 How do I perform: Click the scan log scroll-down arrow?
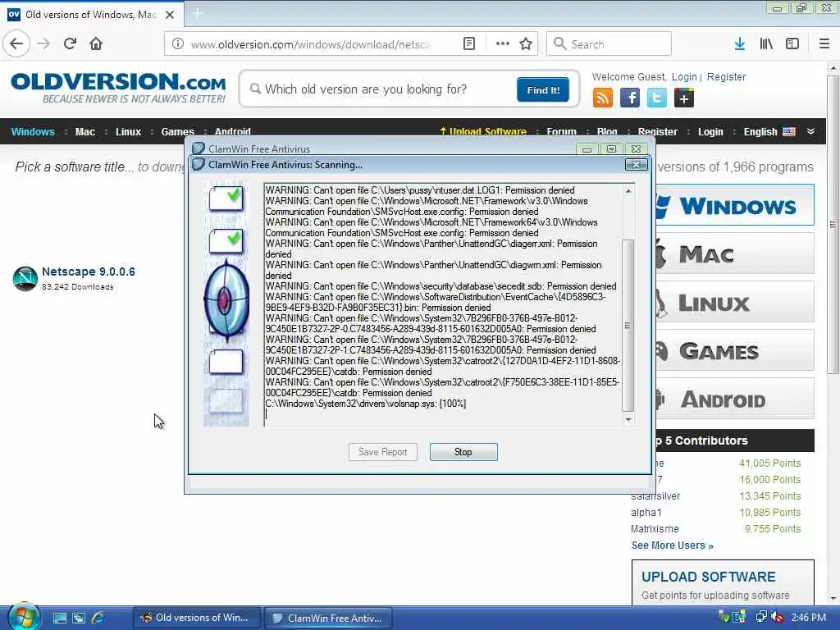pyautogui.click(x=628, y=420)
